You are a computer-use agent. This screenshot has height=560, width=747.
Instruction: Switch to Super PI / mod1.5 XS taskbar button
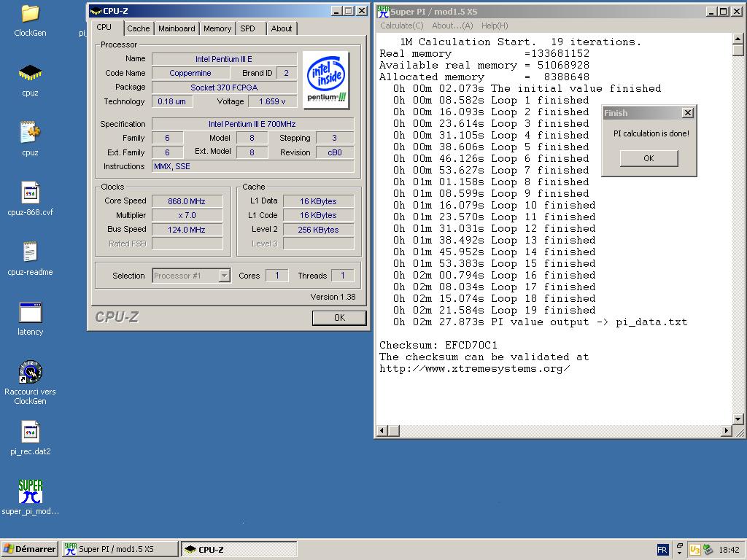[120, 549]
